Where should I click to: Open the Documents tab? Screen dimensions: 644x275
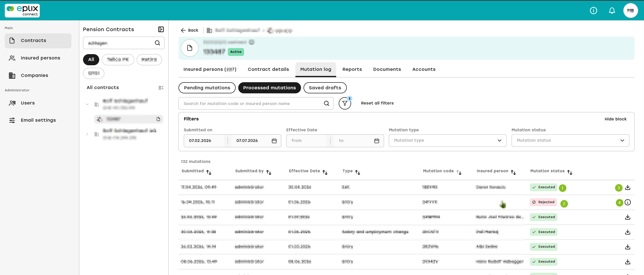(387, 69)
